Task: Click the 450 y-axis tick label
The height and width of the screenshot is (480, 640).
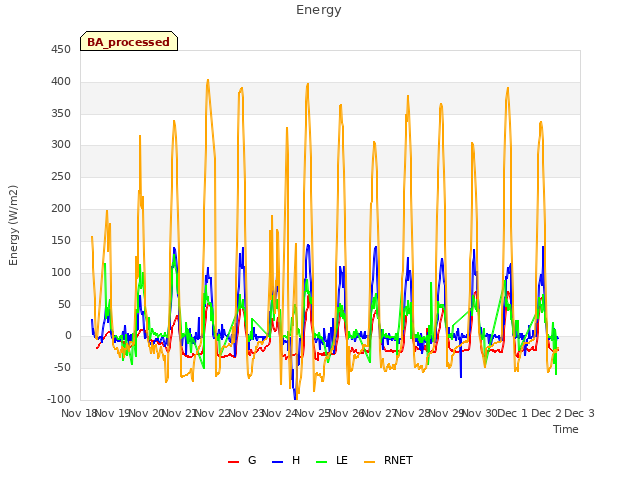Action: coord(61,50)
